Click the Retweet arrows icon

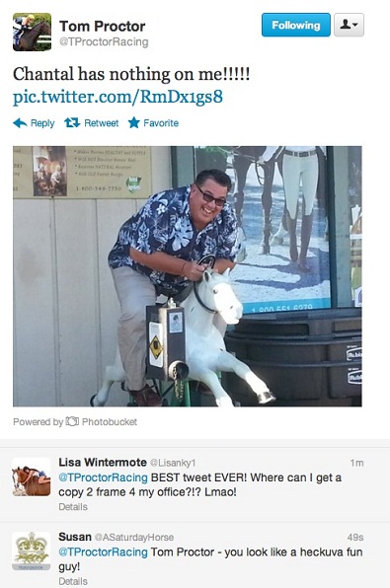click(72, 122)
